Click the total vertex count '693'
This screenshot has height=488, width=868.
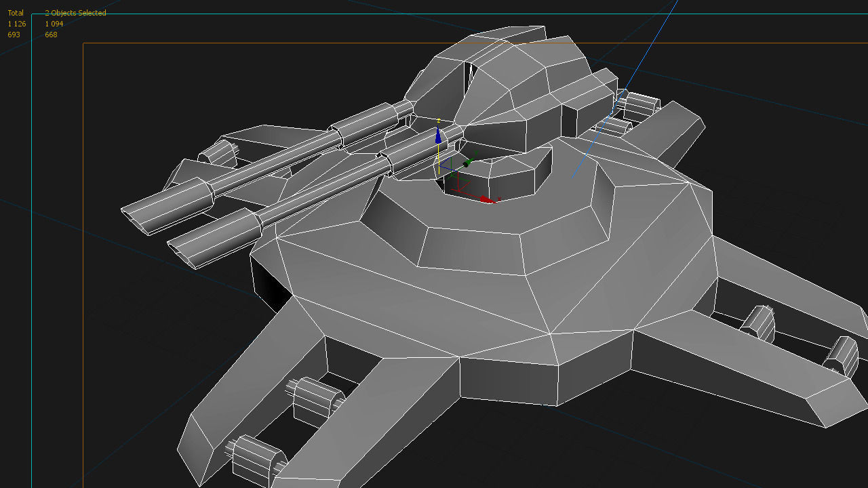pyautogui.click(x=14, y=35)
